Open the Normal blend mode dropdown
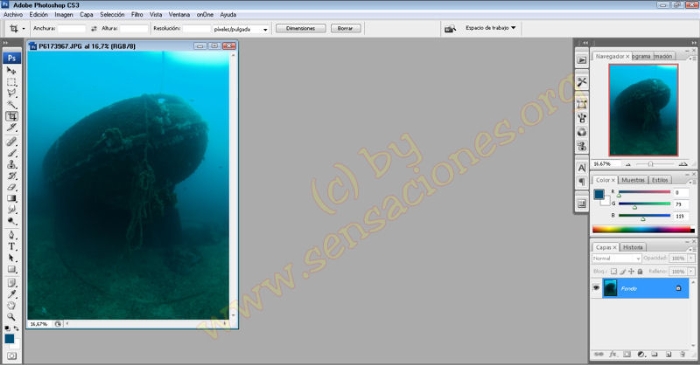700x365 pixels. click(617, 258)
